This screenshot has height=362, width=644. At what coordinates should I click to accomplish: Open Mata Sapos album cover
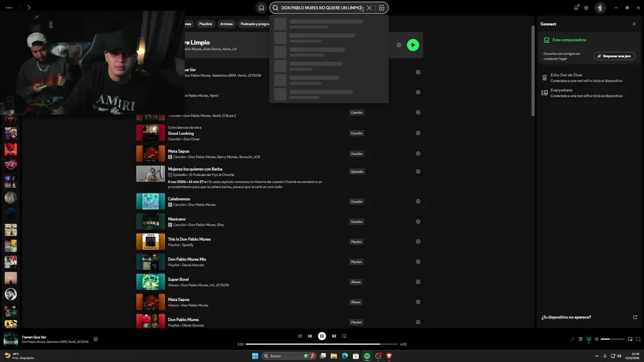(x=150, y=302)
